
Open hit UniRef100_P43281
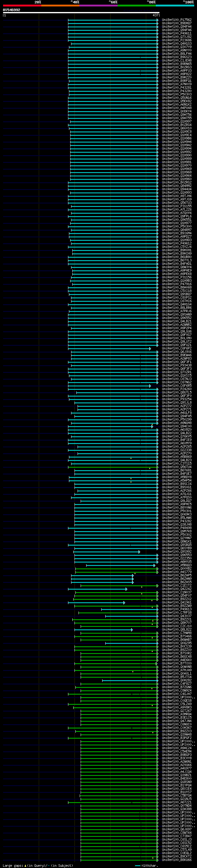click(176, 88)
